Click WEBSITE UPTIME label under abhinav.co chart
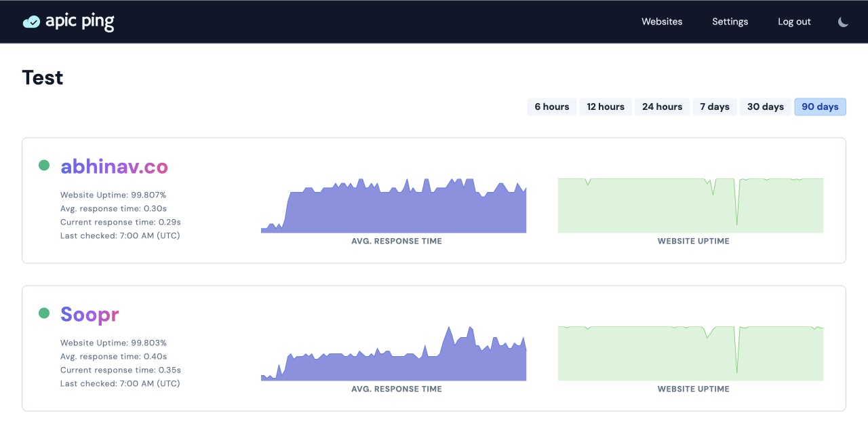 tap(694, 241)
